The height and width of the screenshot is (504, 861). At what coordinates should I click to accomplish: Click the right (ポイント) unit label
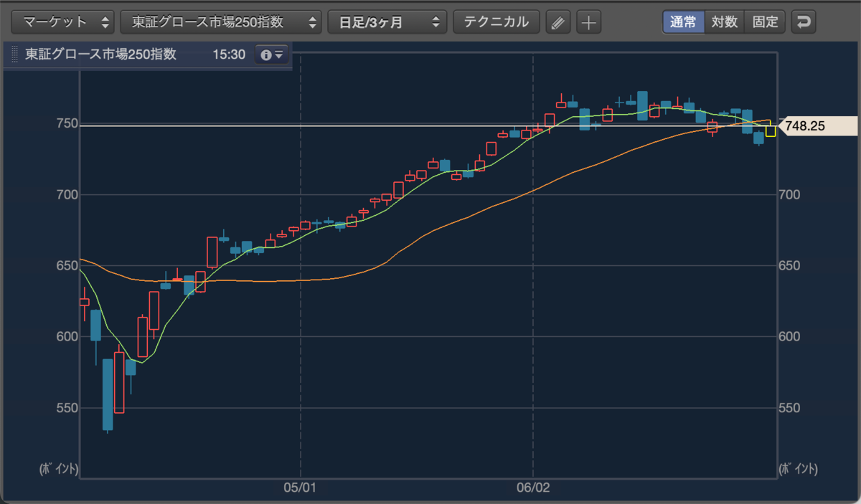[798, 470]
